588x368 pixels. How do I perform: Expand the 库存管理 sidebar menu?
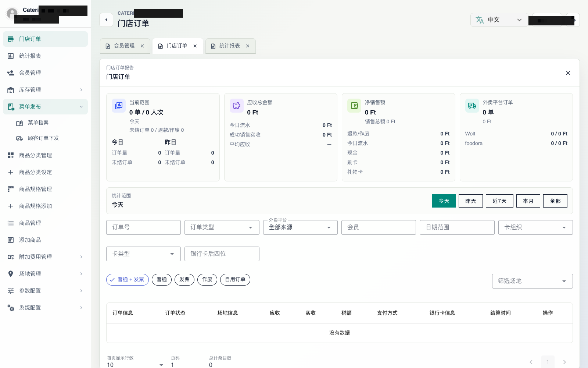tap(45, 90)
